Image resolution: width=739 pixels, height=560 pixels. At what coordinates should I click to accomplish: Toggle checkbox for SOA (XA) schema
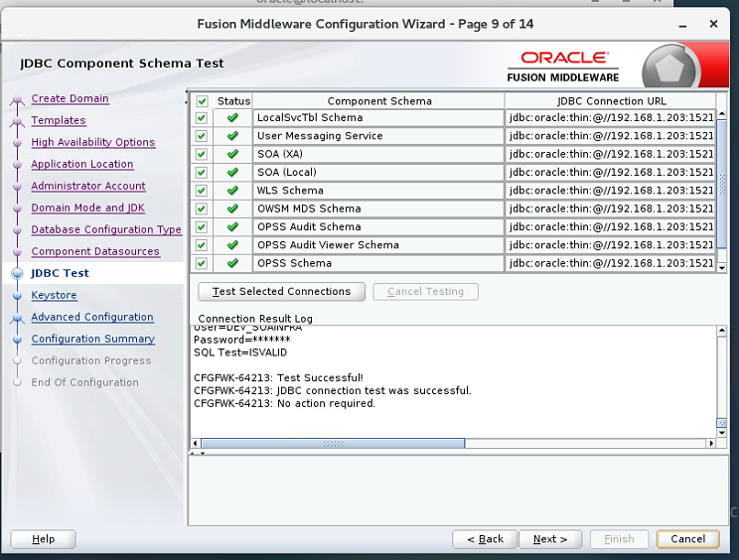(202, 154)
